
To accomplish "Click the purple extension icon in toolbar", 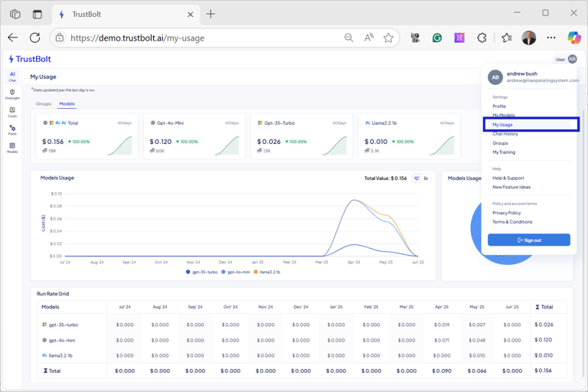I will coord(459,38).
